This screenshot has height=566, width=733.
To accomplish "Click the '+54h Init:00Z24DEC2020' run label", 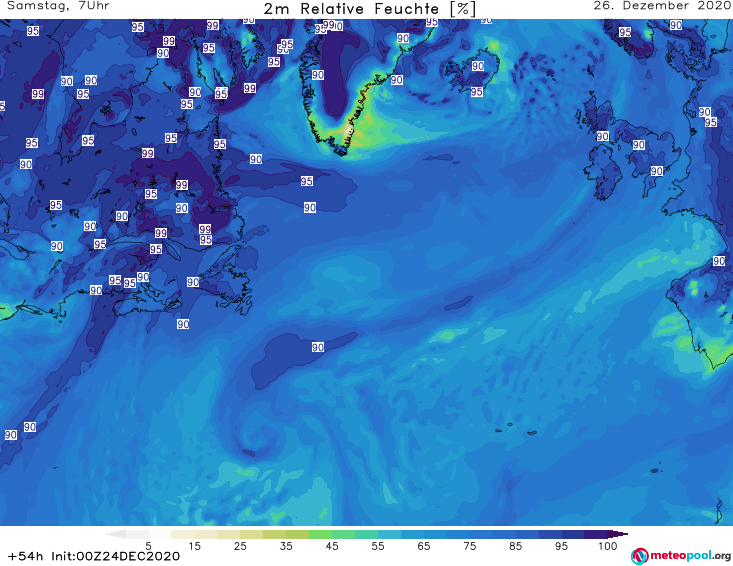I will (x=94, y=556).
